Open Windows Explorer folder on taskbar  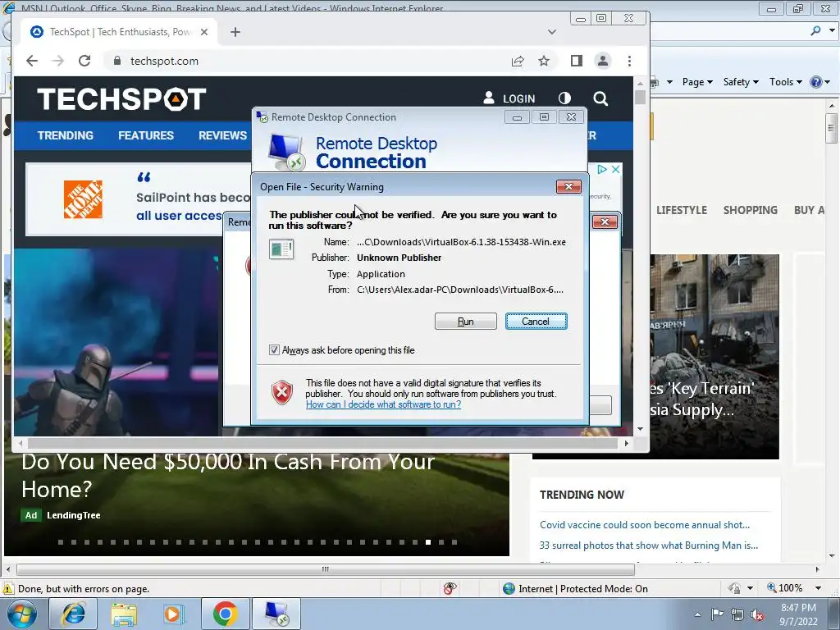coord(124,614)
